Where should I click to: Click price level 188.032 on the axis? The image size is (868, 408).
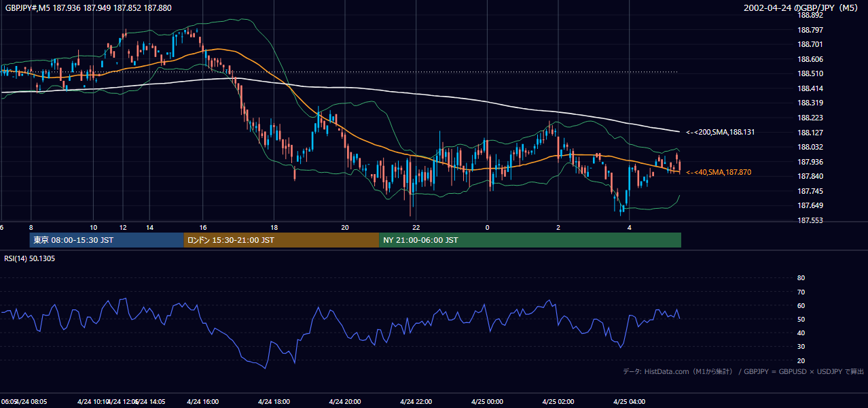click(x=810, y=147)
